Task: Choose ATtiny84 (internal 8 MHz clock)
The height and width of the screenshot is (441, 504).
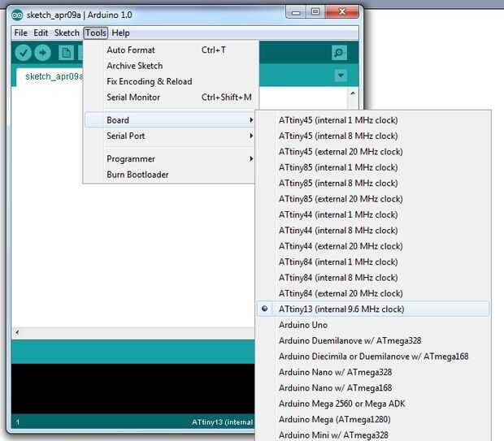Action: point(373,278)
